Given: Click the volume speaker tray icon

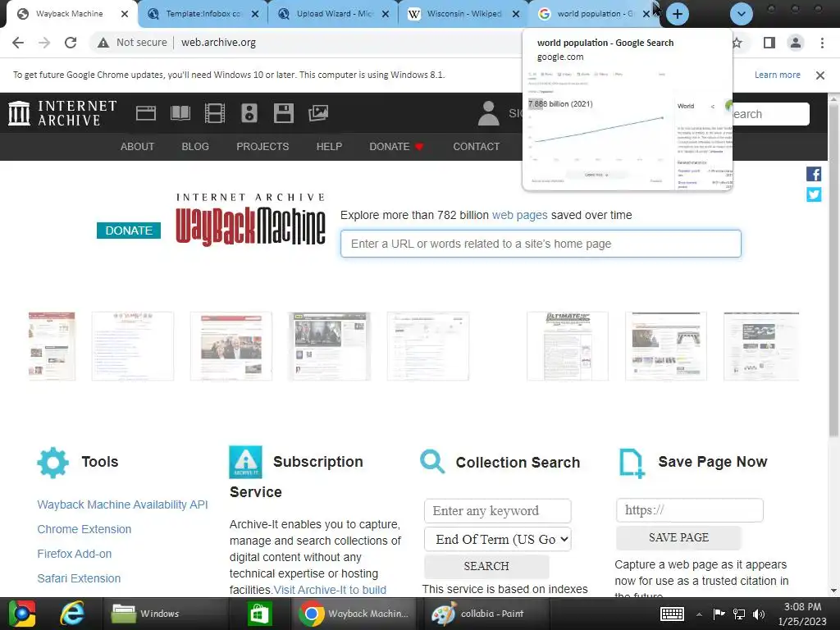Looking at the screenshot, I should click(758, 614).
